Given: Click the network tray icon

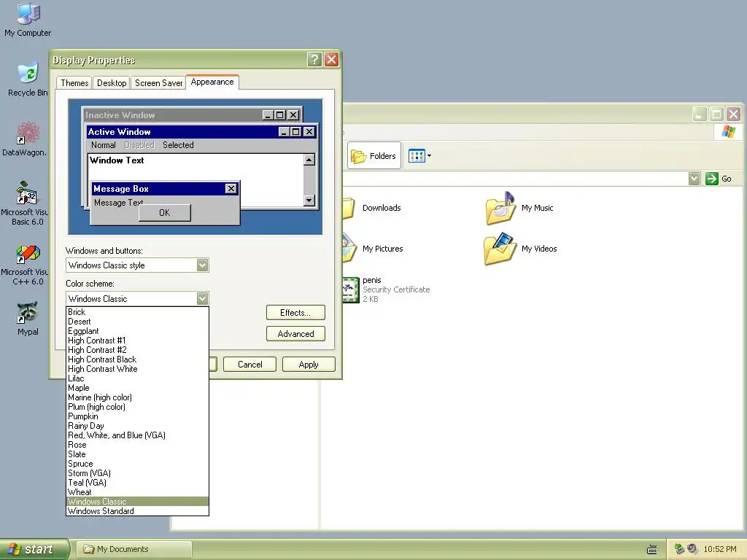Looking at the screenshot, I should 679,549.
